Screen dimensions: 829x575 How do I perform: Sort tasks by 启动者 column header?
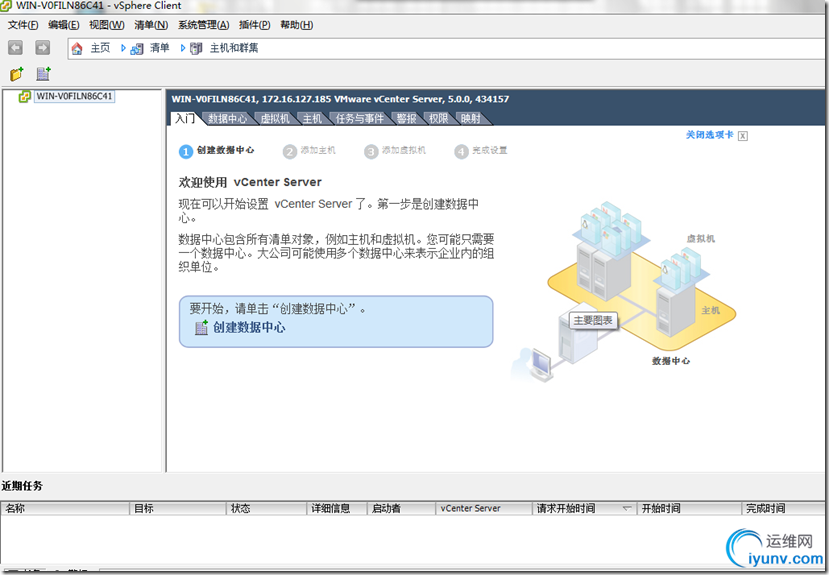tap(401, 508)
